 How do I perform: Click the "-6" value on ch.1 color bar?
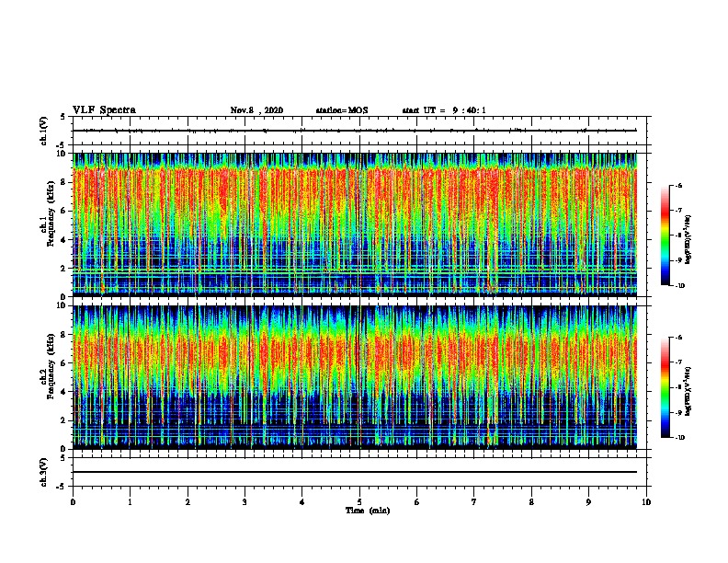coord(678,186)
